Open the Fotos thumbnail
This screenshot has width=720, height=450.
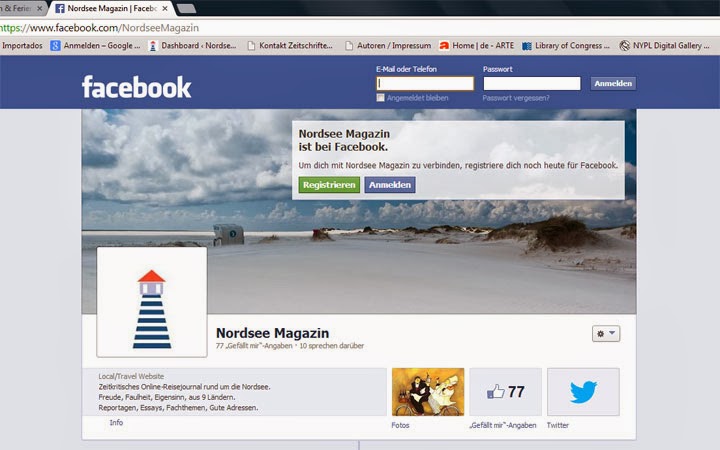click(428, 392)
